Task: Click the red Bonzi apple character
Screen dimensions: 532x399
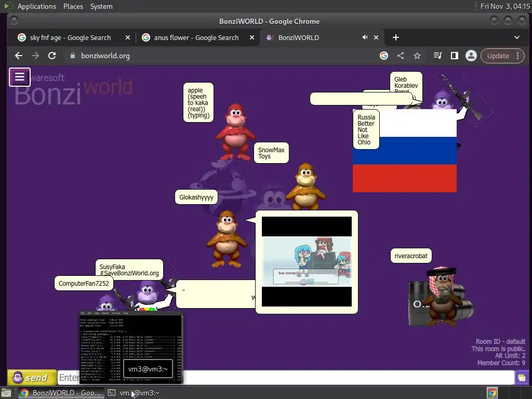Action: click(x=235, y=132)
